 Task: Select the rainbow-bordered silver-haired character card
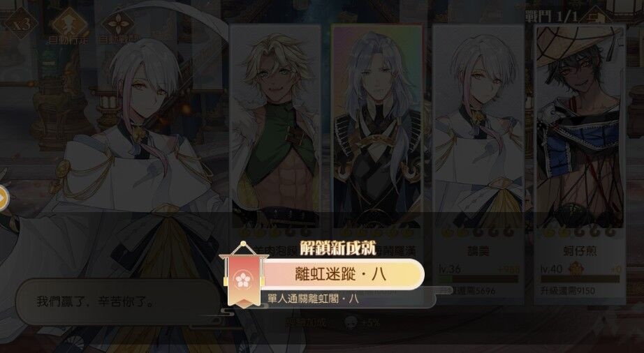click(376, 126)
